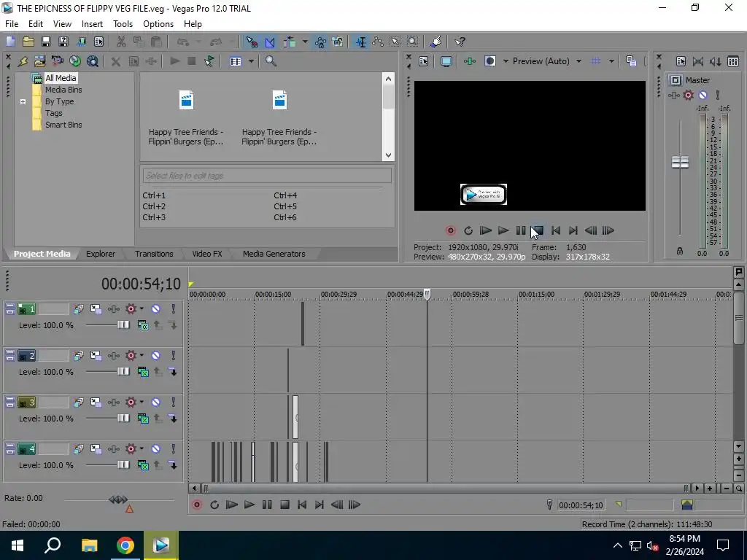Select the Selection Edit Tool
This screenshot has width=747, height=560.
(x=395, y=42)
